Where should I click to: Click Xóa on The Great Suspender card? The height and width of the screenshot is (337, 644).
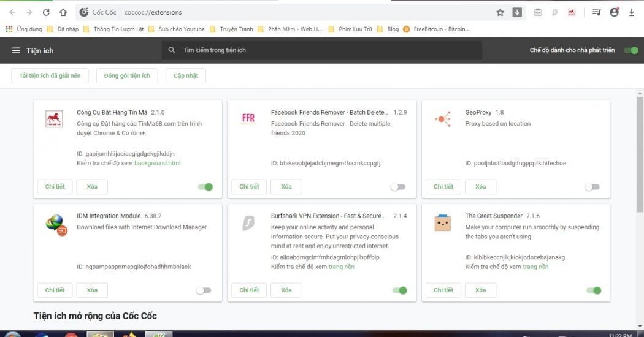tap(480, 290)
